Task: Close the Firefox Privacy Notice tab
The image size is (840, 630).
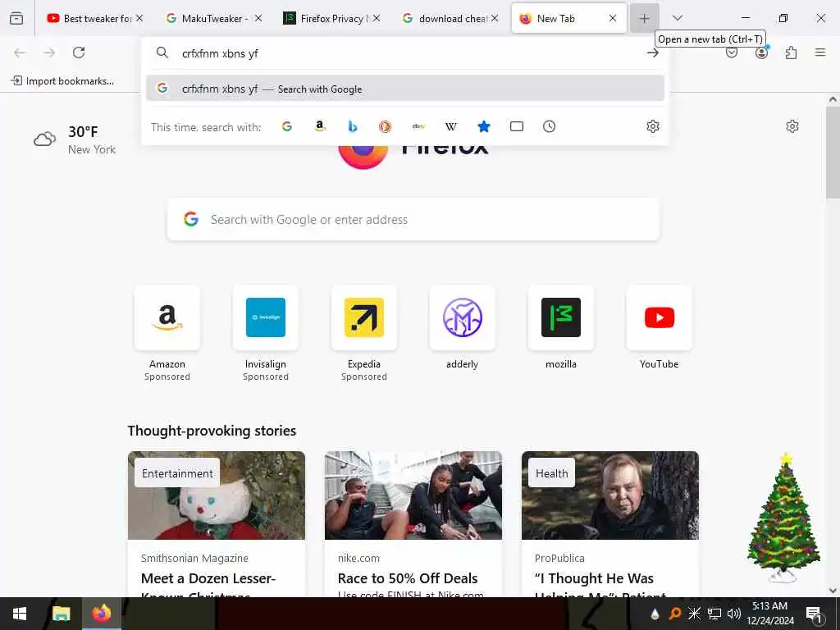Action: click(376, 18)
